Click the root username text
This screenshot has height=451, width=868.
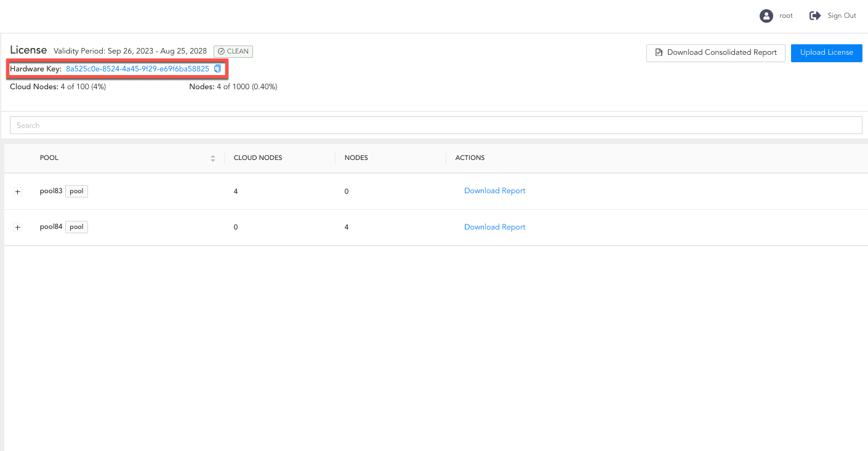pyautogui.click(x=786, y=16)
